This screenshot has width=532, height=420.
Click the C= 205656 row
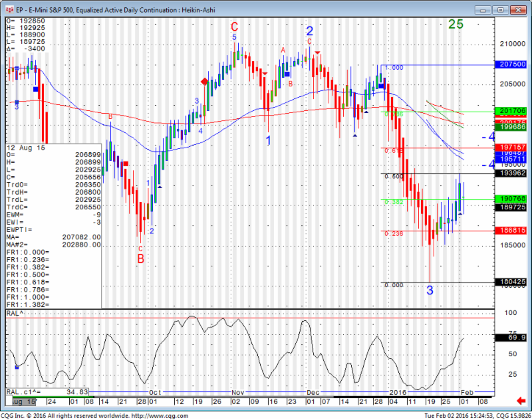[x=54, y=177]
